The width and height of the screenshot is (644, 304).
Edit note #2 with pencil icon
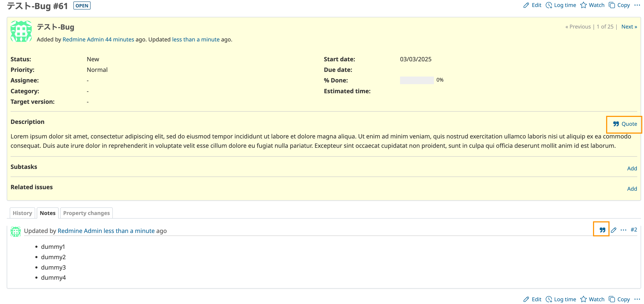tap(614, 230)
